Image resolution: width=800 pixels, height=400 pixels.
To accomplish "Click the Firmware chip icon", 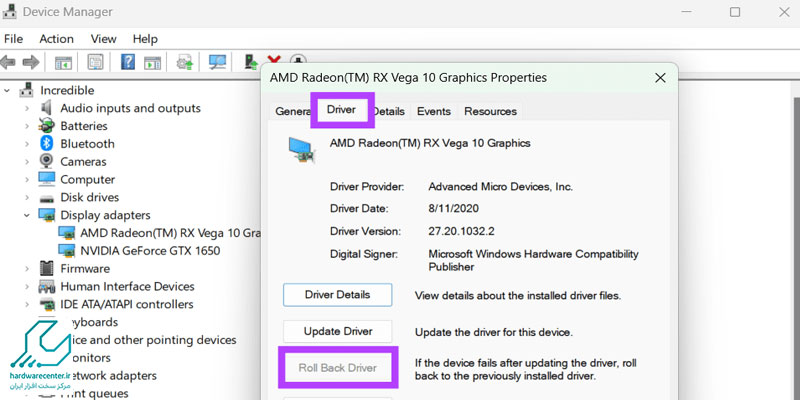I will click(x=46, y=268).
